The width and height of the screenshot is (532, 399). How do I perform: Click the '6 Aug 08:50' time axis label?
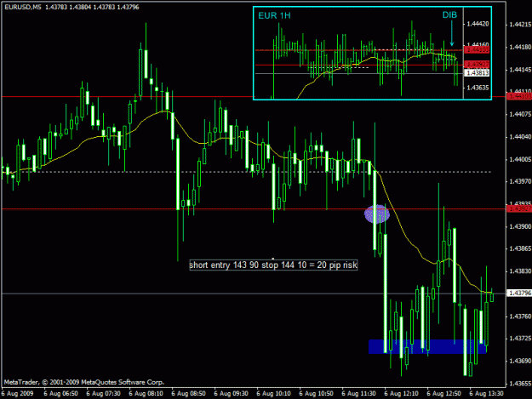point(188,394)
